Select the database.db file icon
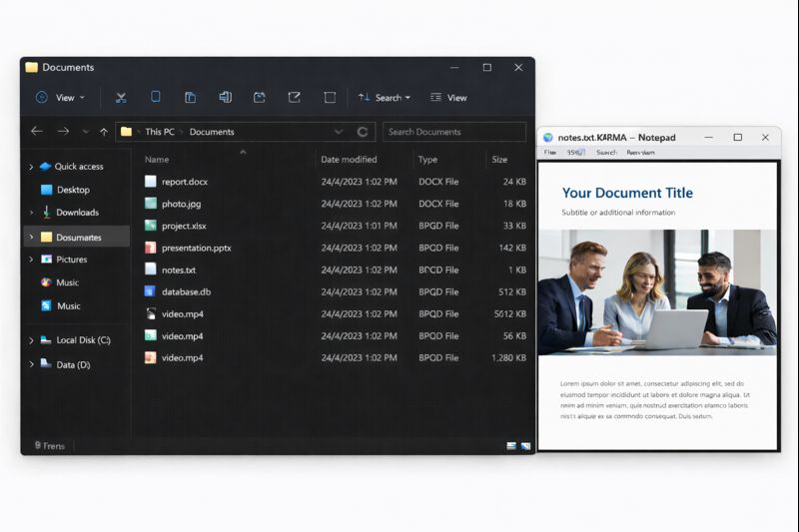The image size is (799, 532). [x=151, y=292]
